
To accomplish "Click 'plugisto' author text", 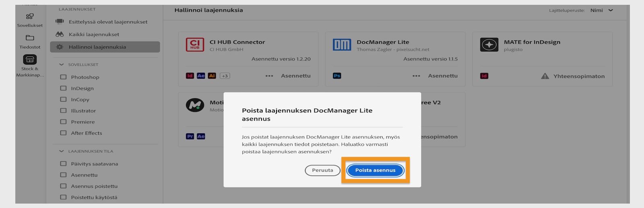I will (x=513, y=50).
